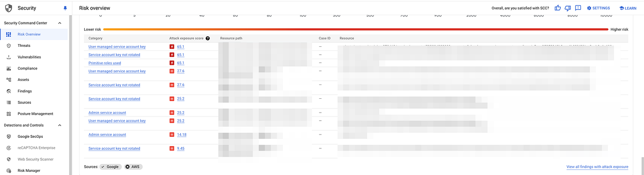The width and height of the screenshot is (644, 175).
Task: Click the Google SecOps shield icon
Action: pos(9,136)
